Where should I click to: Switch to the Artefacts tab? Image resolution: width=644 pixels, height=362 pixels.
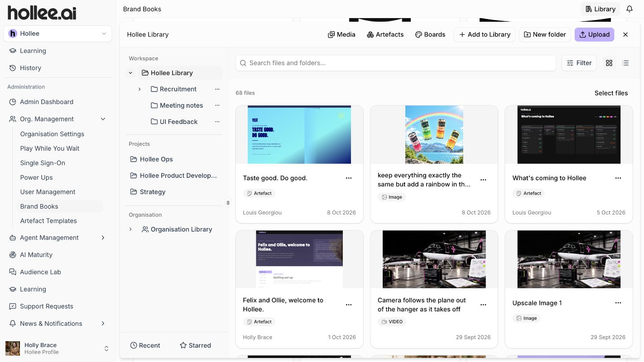385,34
